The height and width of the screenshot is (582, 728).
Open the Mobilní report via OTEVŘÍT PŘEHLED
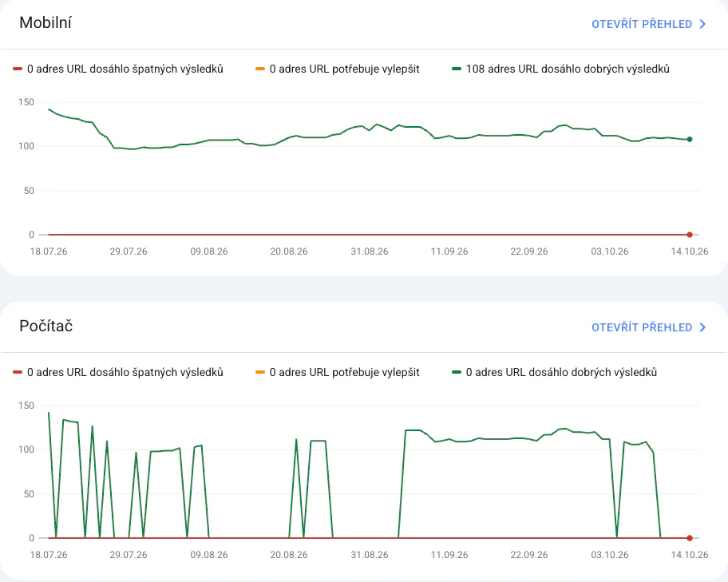pos(648,24)
